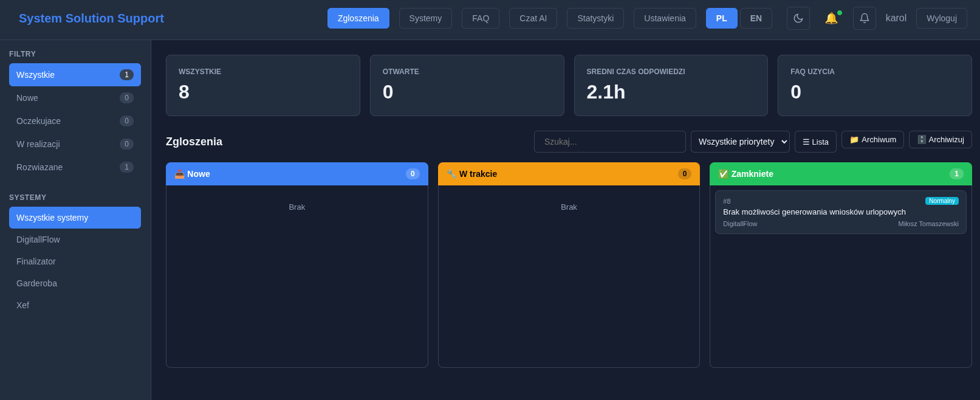
Task: Switch to Lista view
Action: pos(815,142)
